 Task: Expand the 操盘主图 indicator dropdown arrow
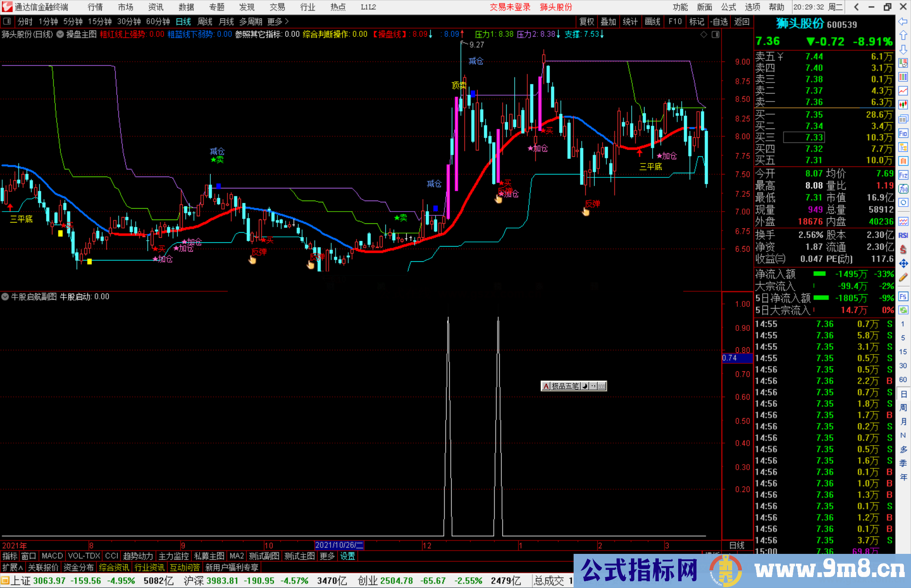point(60,35)
